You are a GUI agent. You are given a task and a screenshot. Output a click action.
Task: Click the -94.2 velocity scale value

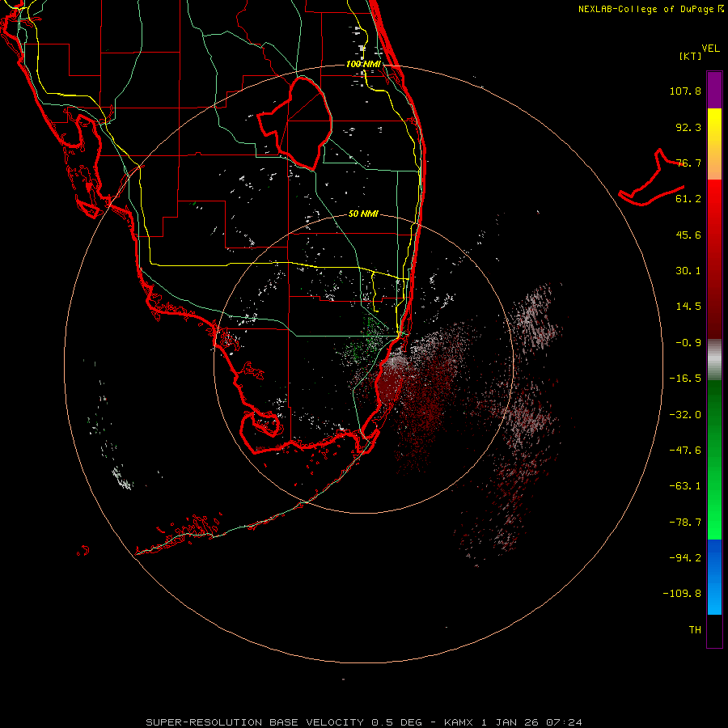pyautogui.click(x=685, y=557)
